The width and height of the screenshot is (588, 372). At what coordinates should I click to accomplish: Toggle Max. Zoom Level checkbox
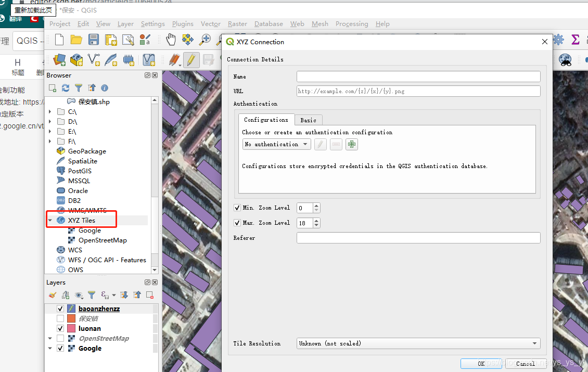(x=237, y=223)
